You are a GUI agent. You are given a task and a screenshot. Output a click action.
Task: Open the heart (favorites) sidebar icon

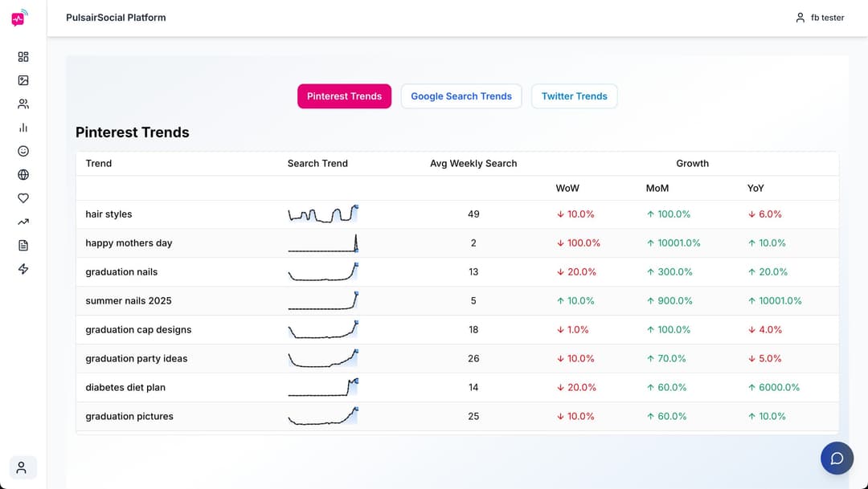pos(23,198)
